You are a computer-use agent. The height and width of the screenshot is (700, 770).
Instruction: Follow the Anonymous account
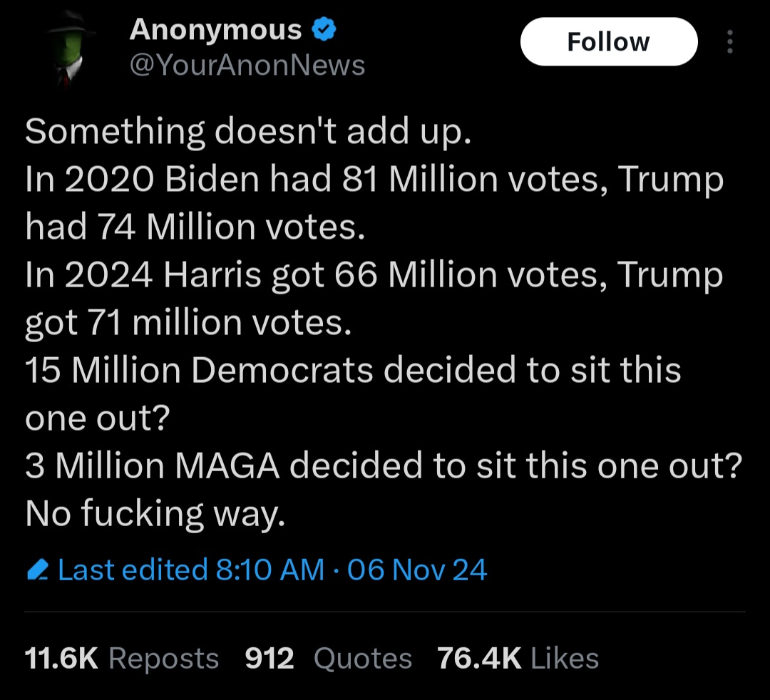click(608, 42)
